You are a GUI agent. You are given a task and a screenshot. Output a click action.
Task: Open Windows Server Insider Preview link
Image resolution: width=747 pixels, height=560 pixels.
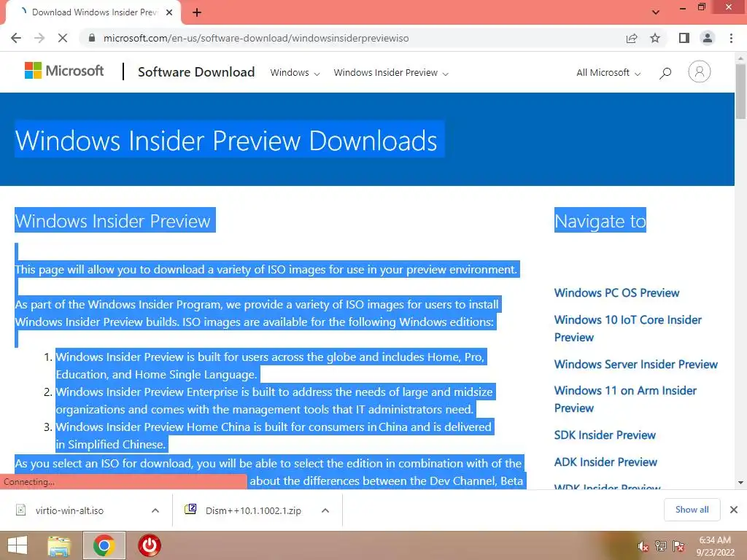click(635, 365)
